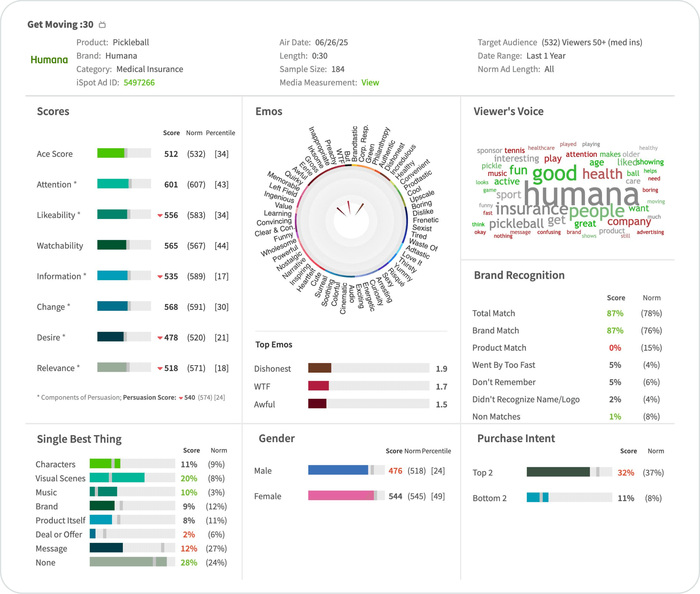Click the Awful dark red bar

317,404
